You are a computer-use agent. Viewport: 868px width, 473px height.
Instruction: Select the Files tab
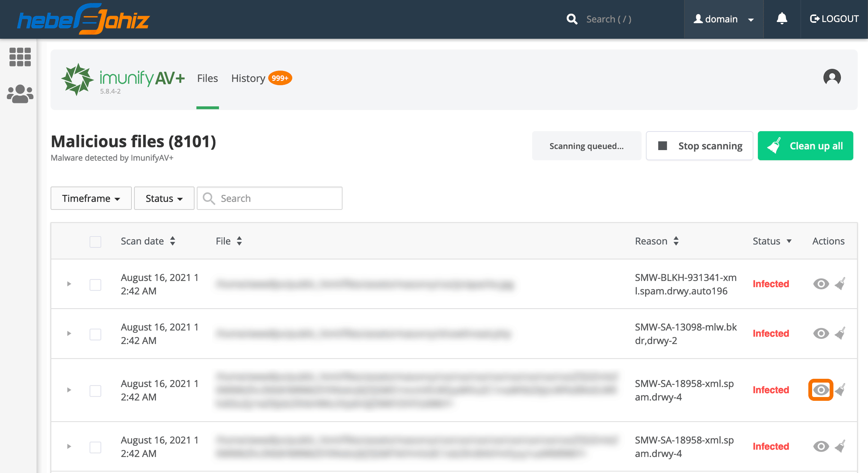[x=207, y=78]
